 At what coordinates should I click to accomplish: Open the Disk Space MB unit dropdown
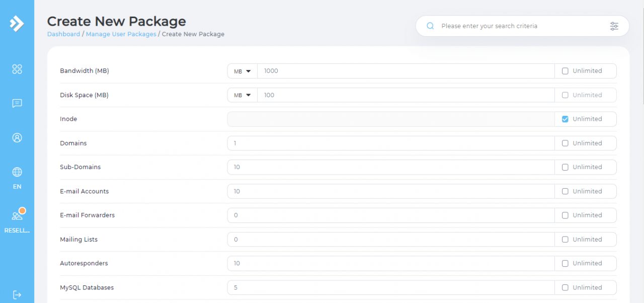pyautogui.click(x=242, y=95)
